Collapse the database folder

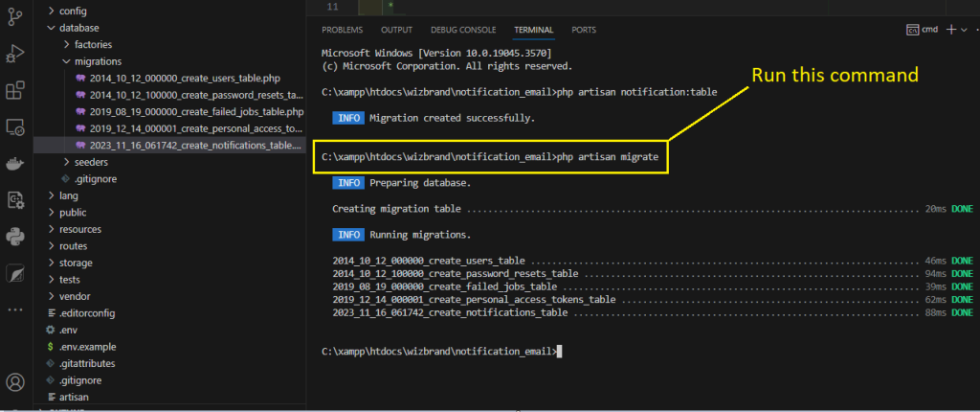click(x=78, y=28)
